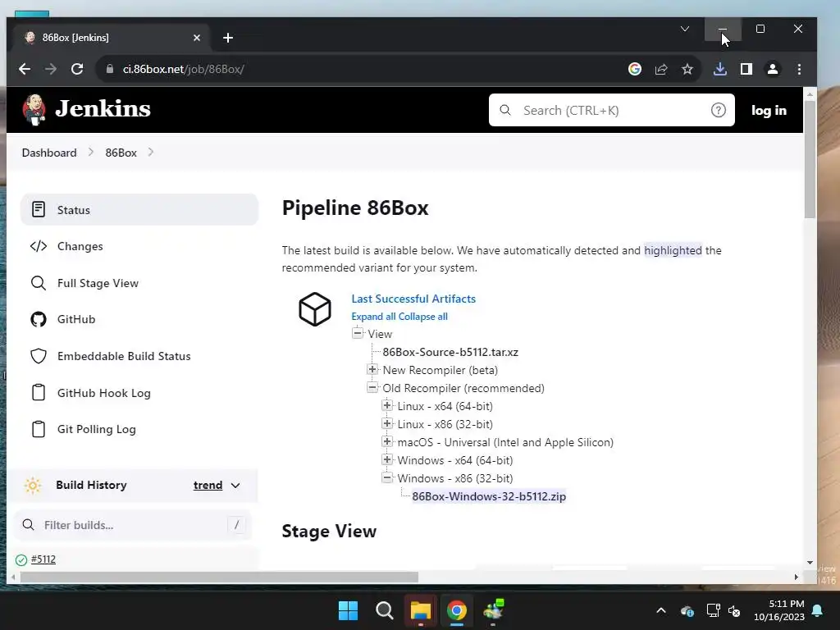Open a new browser tab
This screenshot has height=630, width=840.
[228, 38]
